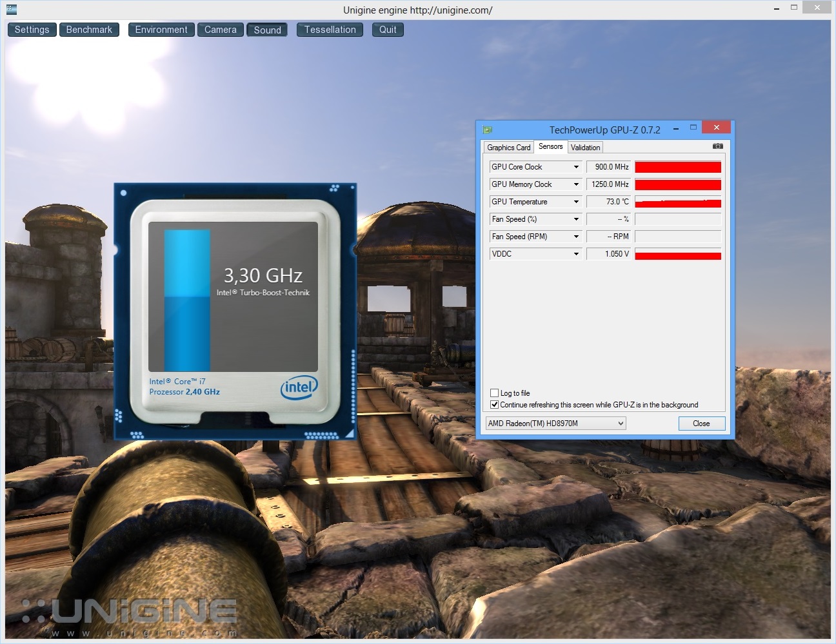Click the GPU-Z title bar app icon
Screen dimensions: 836x644
pyautogui.click(x=488, y=130)
